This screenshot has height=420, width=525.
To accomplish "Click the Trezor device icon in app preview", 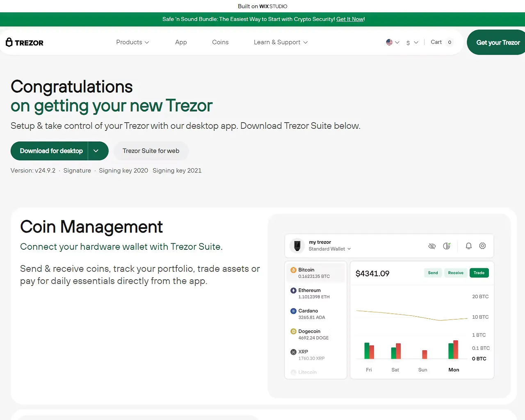I will 297,246.
